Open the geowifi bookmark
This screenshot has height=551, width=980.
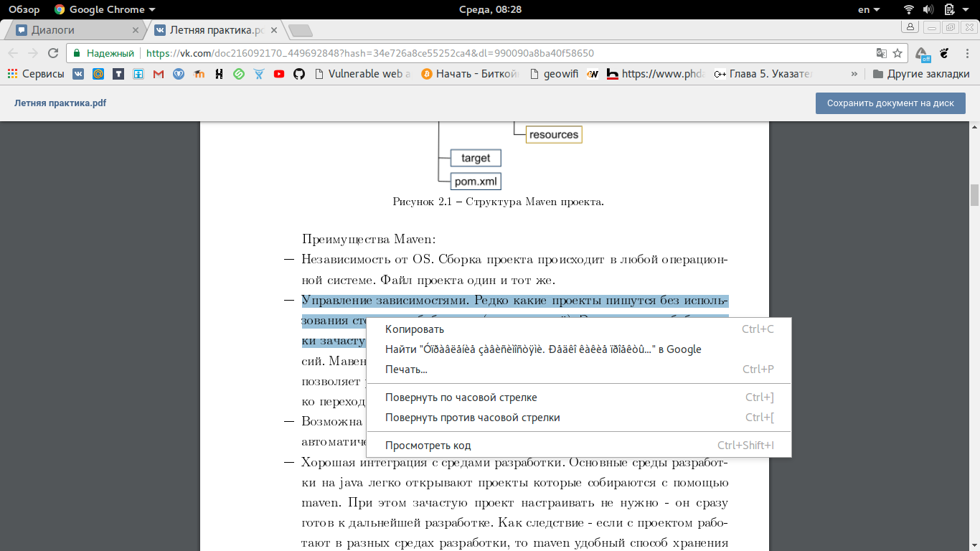[554, 73]
